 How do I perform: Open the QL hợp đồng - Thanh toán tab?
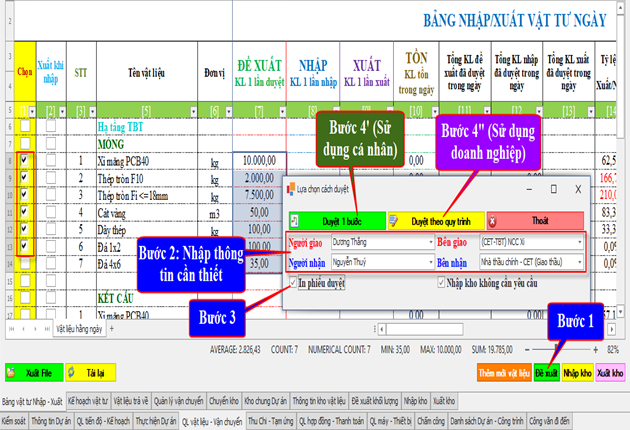[x=329, y=422]
